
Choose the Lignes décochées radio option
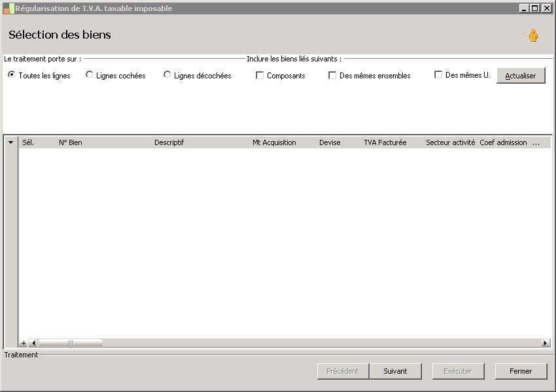(x=167, y=74)
